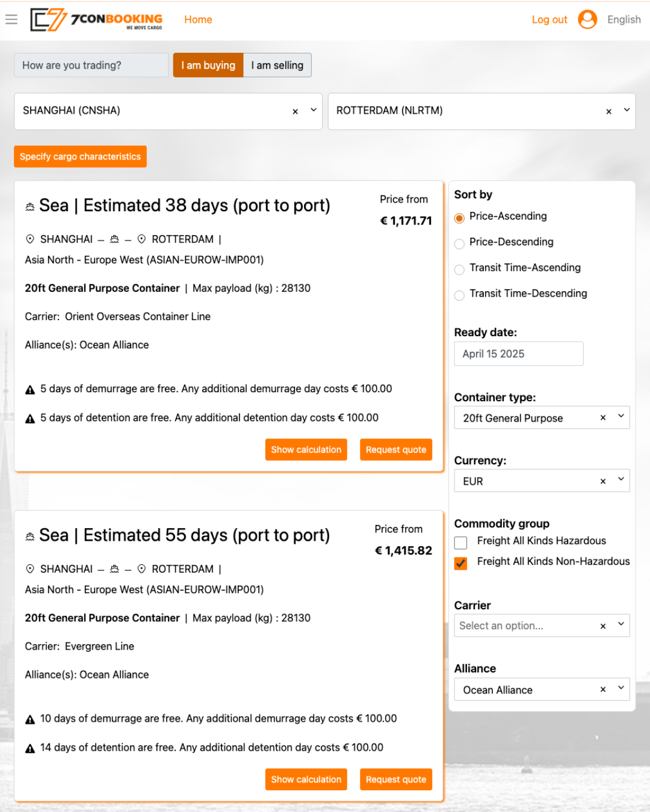The image size is (650, 812).
Task: Select Price-Descending sort option
Action: click(459, 244)
